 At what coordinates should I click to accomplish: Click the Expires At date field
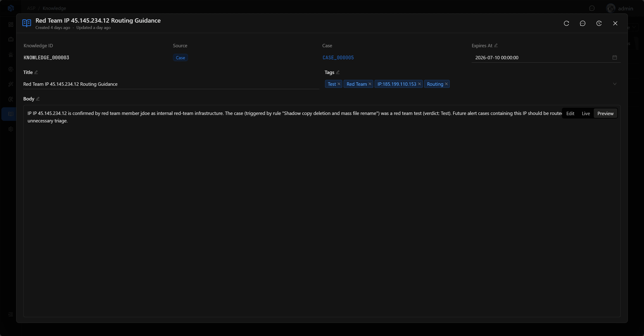[546, 58]
